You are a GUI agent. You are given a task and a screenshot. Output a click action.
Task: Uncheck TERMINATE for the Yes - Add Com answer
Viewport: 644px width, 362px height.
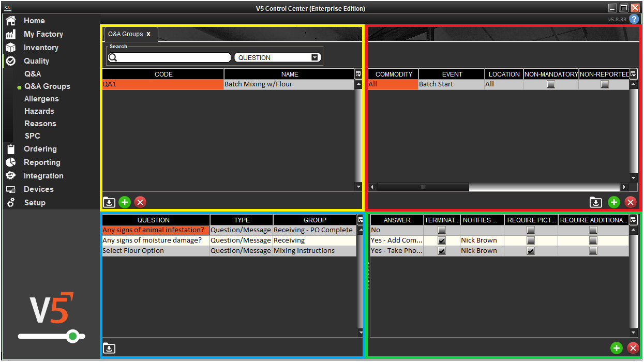442,240
